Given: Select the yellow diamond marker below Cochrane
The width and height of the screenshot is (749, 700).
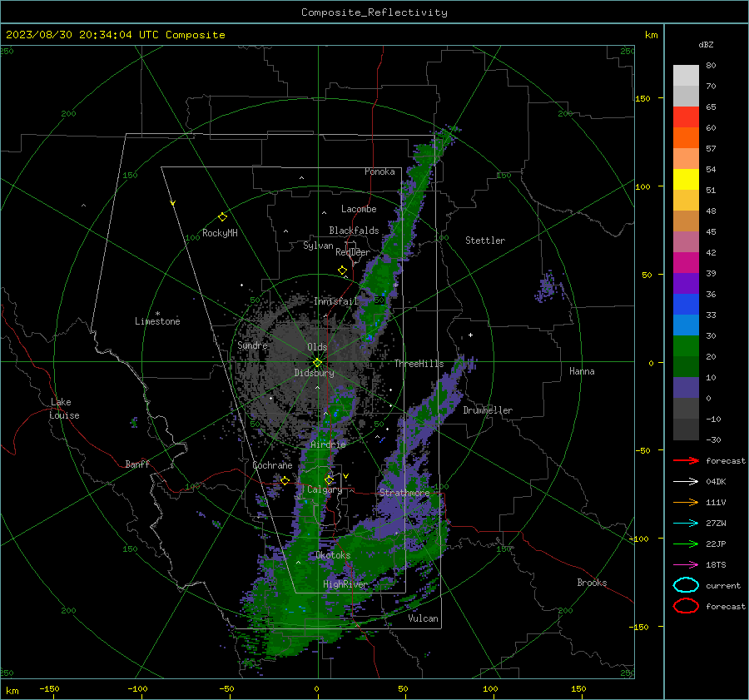Looking at the screenshot, I should coord(285,481).
